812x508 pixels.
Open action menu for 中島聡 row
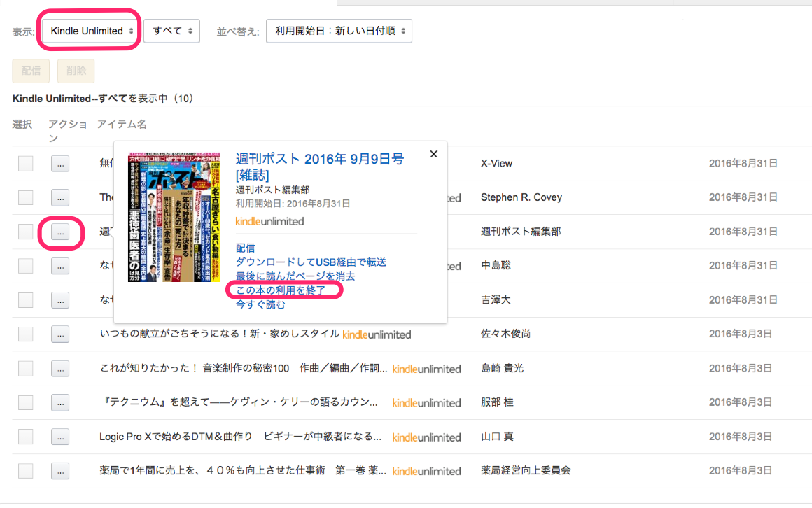61,266
